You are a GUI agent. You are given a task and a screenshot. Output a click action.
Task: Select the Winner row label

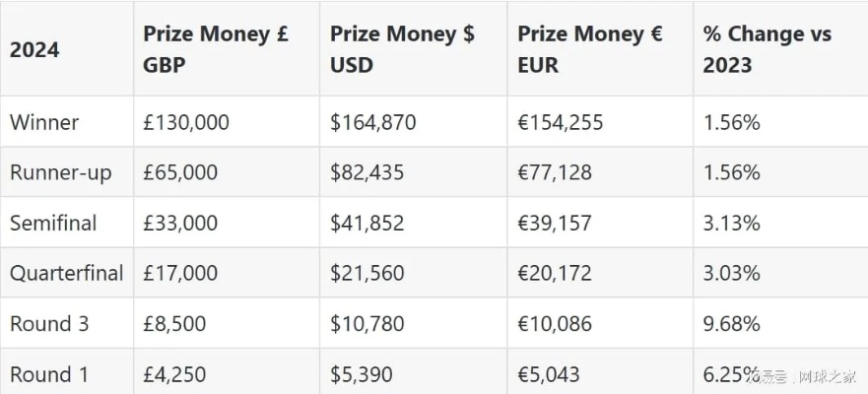44,122
